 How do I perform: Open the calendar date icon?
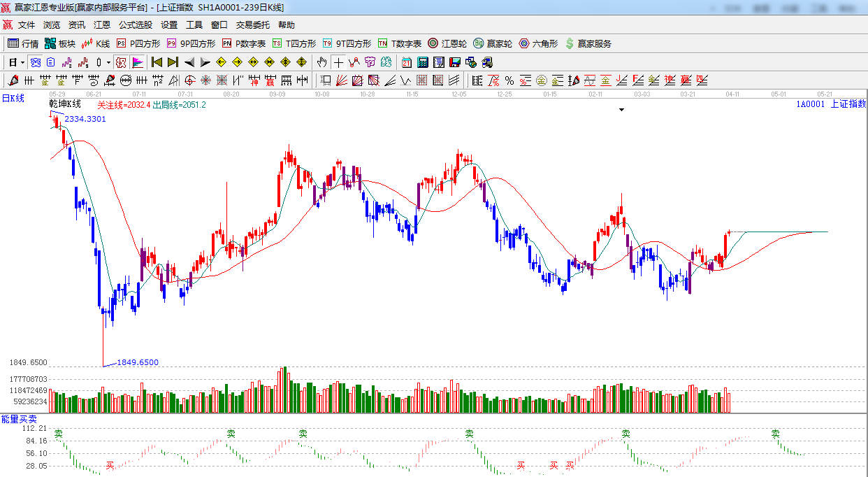click(406, 62)
